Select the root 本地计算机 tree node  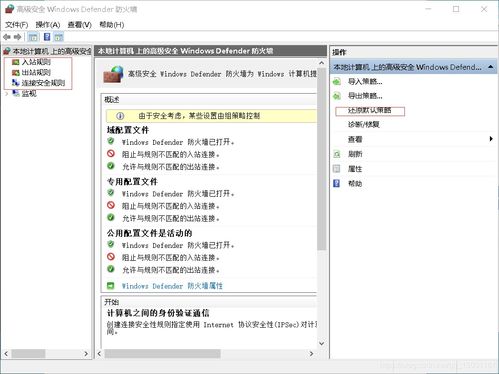(x=52, y=51)
